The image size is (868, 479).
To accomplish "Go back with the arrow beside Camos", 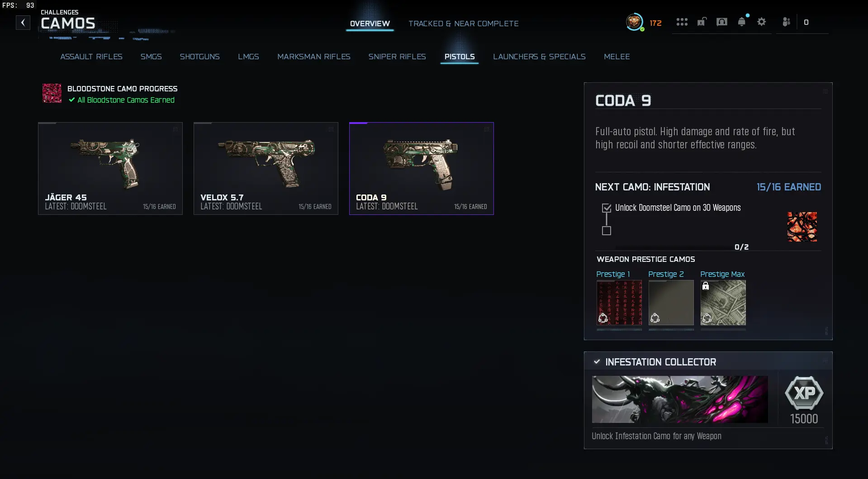I will (x=23, y=23).
